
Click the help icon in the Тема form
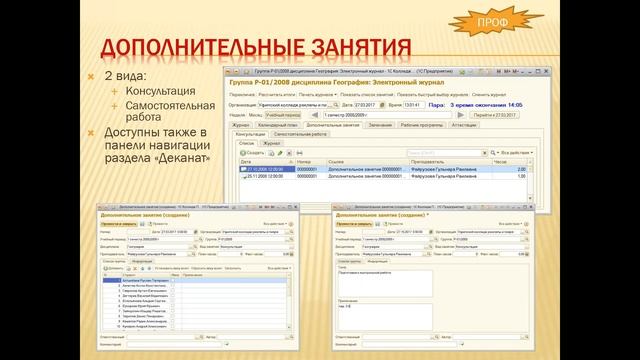pos(526,224)
